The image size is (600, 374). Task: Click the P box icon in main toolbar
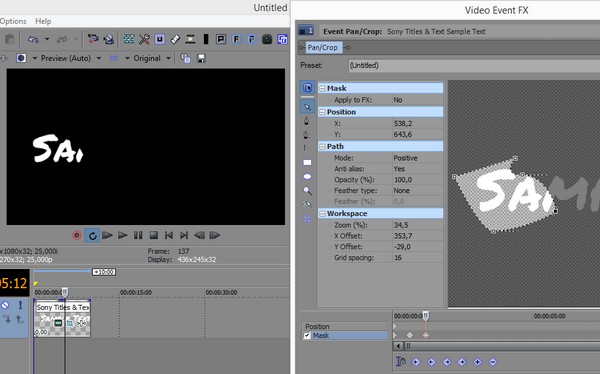[221, 39]
